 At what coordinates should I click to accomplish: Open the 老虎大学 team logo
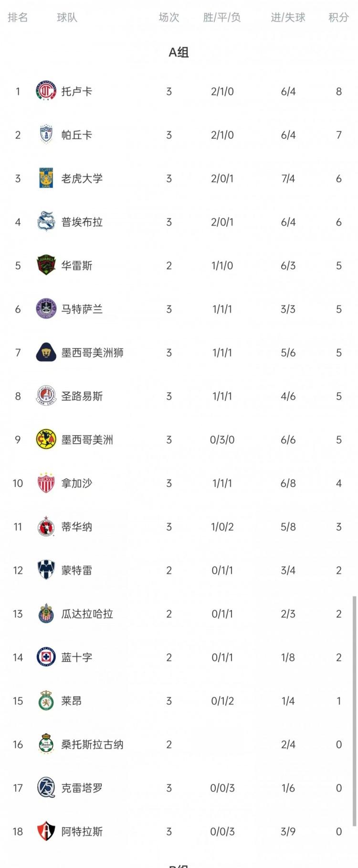(46, 178)
